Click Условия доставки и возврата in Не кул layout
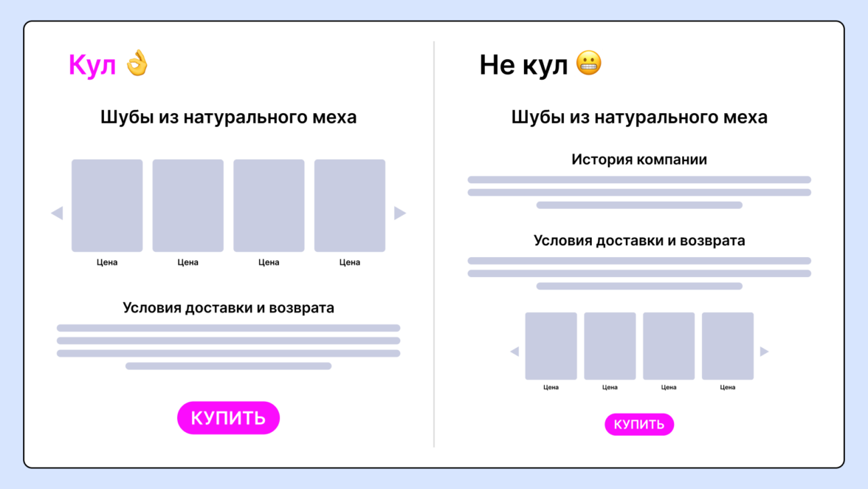 (639, 241)
